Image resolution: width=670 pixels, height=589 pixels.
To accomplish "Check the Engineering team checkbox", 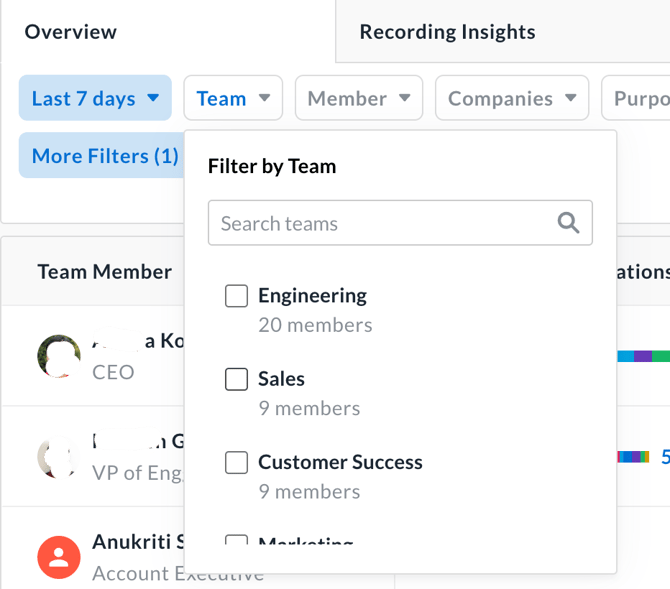I will point(236,296).
